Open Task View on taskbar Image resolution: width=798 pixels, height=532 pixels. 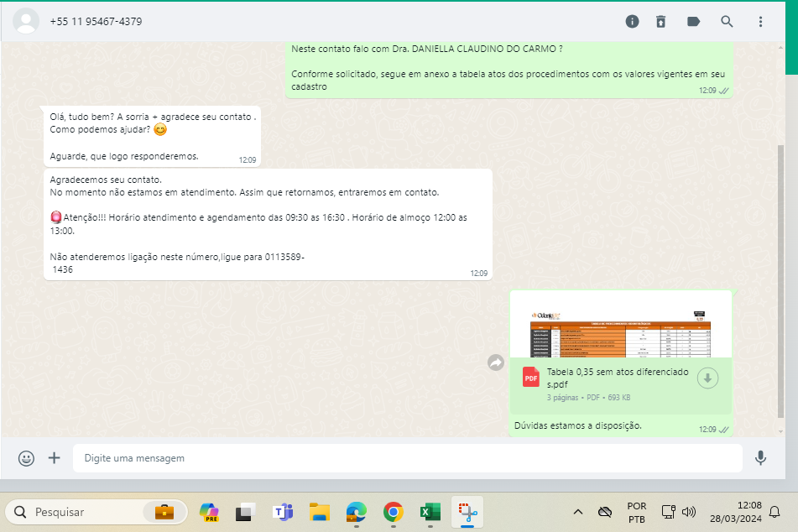(x=245, y=512)
